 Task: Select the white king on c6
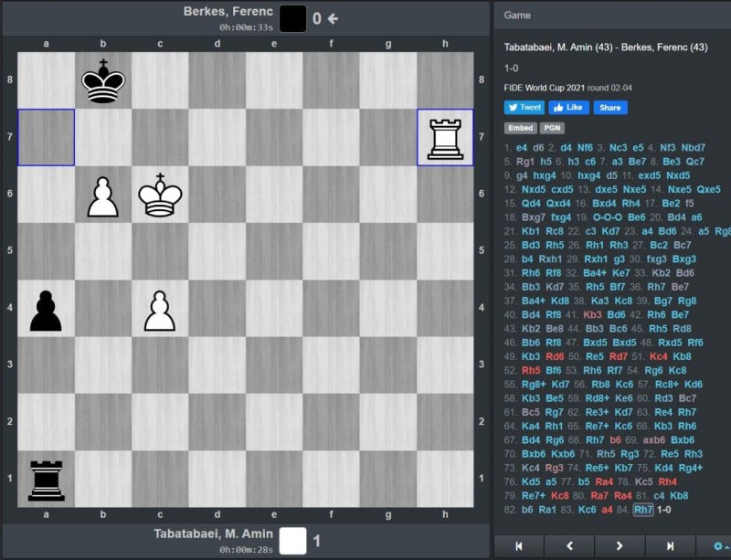160,195
